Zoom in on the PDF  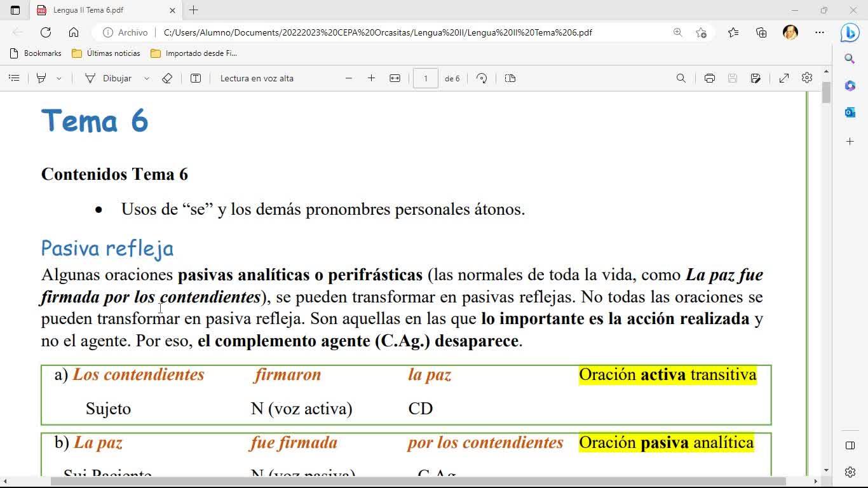pos(371,78)
